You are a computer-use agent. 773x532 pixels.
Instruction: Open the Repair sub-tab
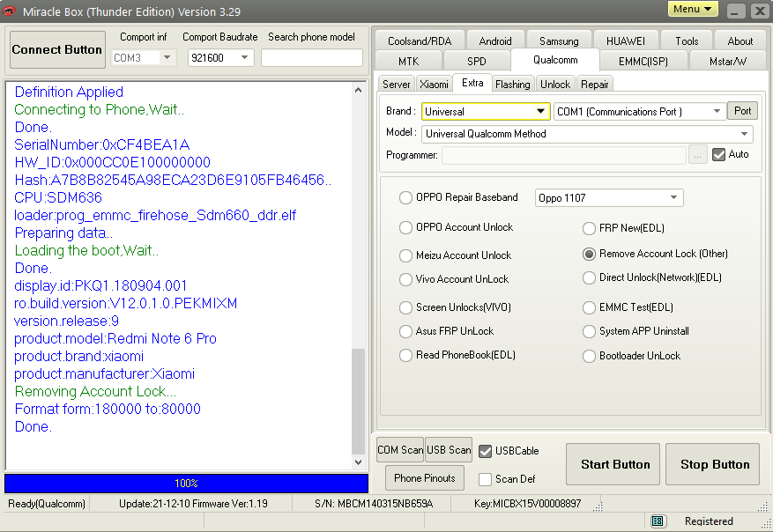(595, 85)
